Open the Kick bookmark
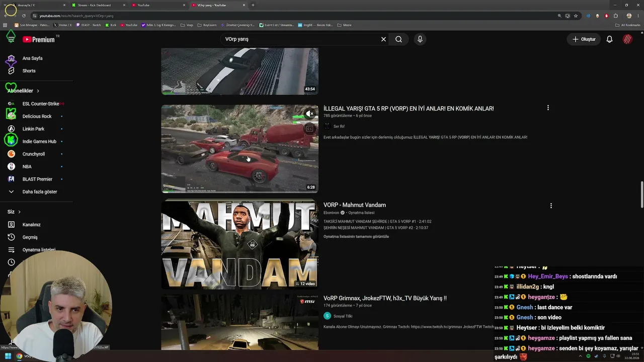The image size is (644, 362). click(111, 25)
